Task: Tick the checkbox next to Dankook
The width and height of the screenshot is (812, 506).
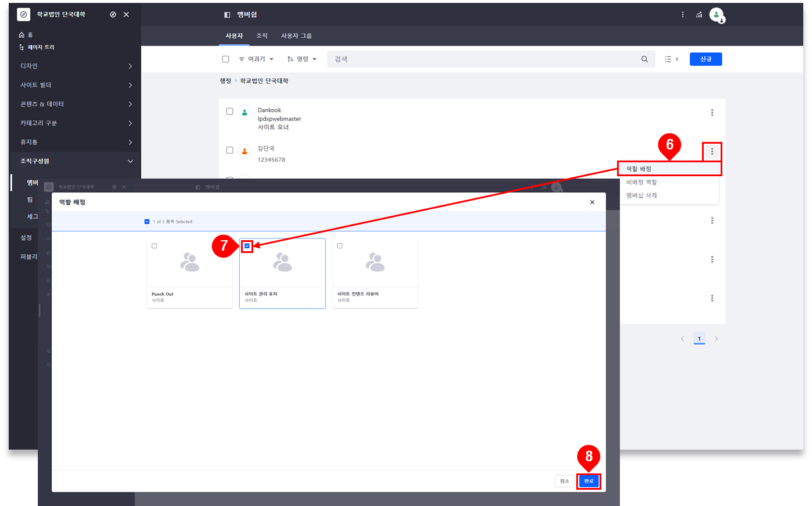Action: (230, 111)
